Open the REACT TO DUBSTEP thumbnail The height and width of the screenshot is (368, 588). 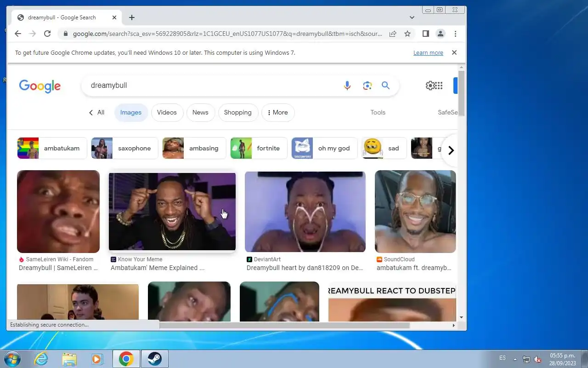(x=392, y=301)
